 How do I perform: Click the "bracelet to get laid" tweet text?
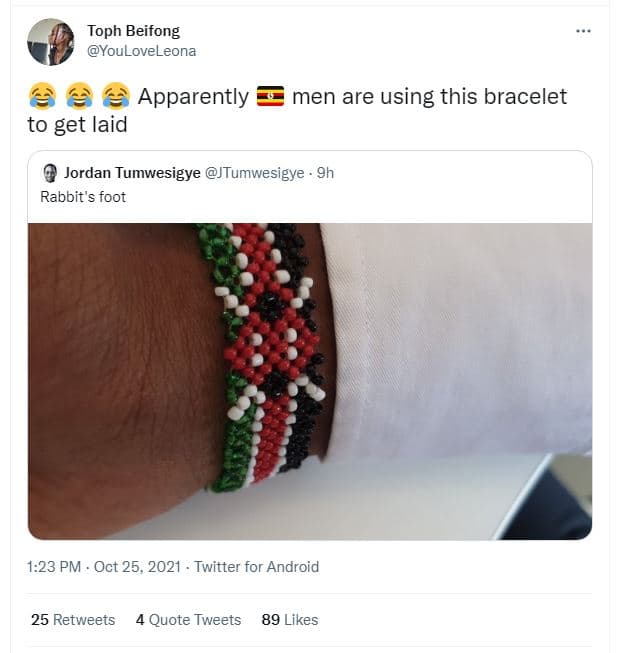[430, 98]
